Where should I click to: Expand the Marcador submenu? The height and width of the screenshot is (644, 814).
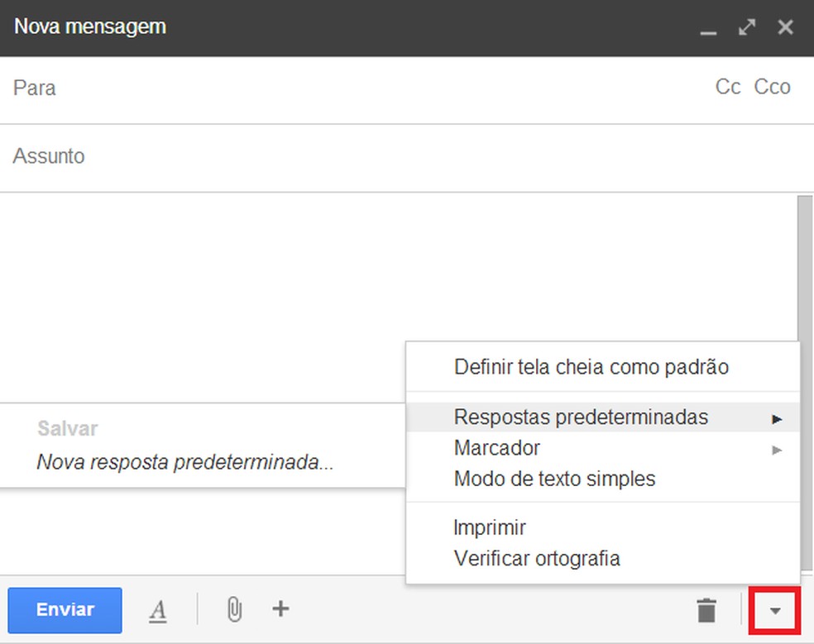click(496, 448)
